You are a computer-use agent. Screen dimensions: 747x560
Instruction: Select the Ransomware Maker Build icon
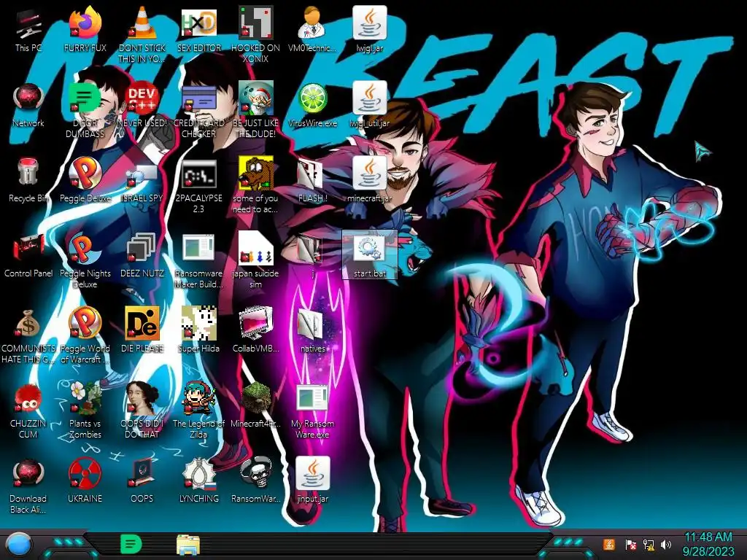[x=198, y=260]
